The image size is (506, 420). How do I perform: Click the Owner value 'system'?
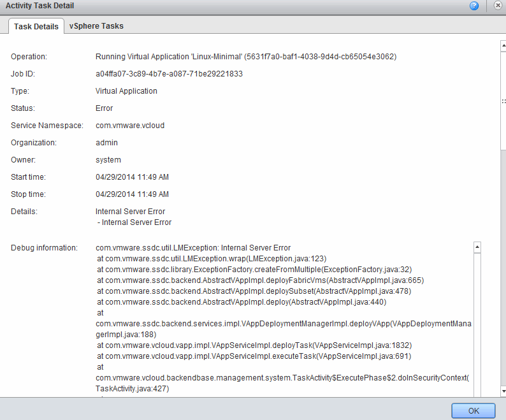coord(108,160)
